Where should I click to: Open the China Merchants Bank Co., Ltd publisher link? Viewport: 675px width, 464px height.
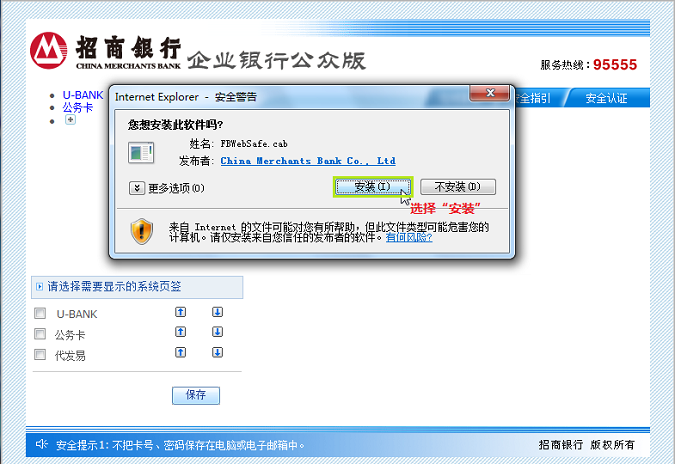point(308,161)
